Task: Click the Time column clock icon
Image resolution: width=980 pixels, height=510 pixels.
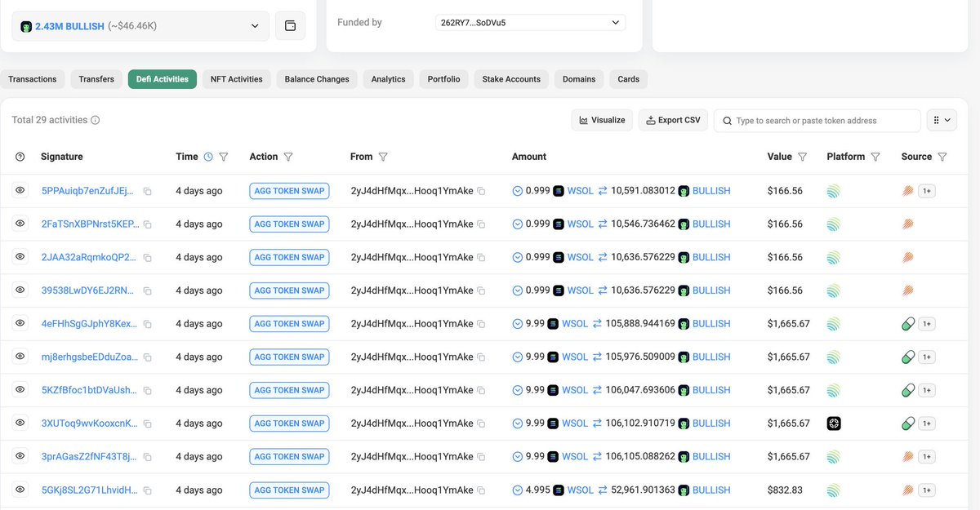Action: [x=208, y=157]
